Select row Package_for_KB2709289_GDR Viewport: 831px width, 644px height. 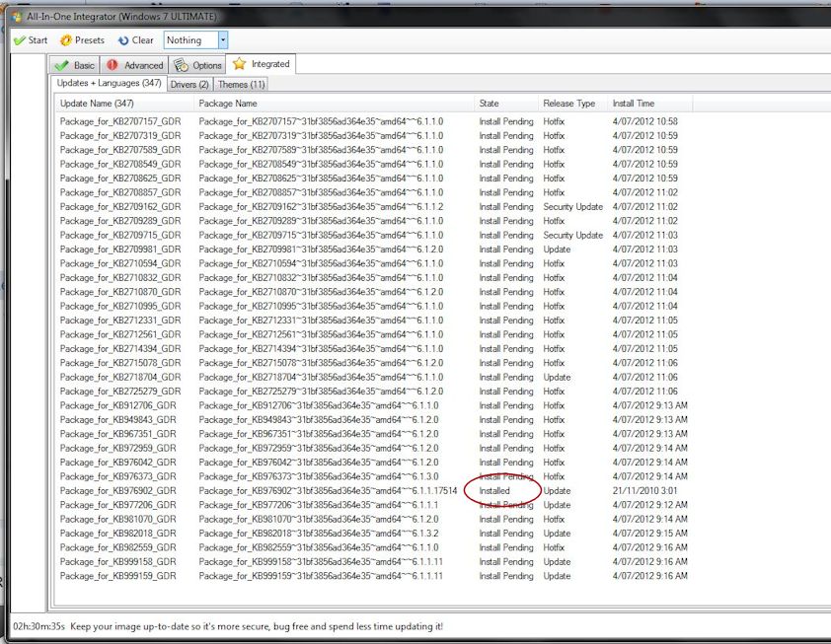tap(374, 221)
